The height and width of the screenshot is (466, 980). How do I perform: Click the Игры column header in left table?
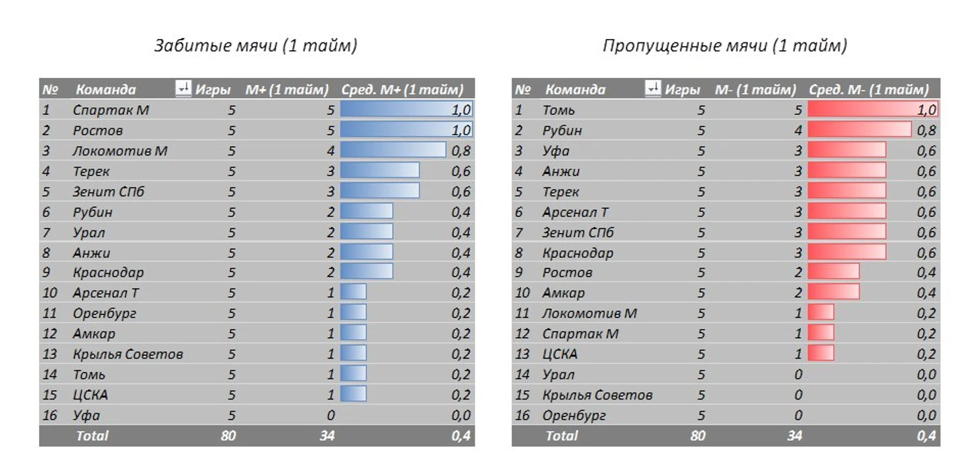click(x=213, y=89)
